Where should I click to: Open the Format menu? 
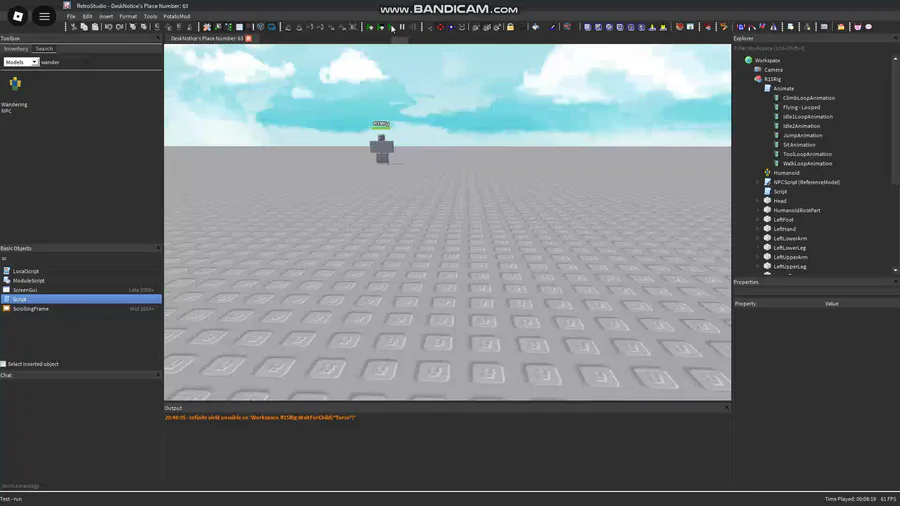(x=128, y=17)
